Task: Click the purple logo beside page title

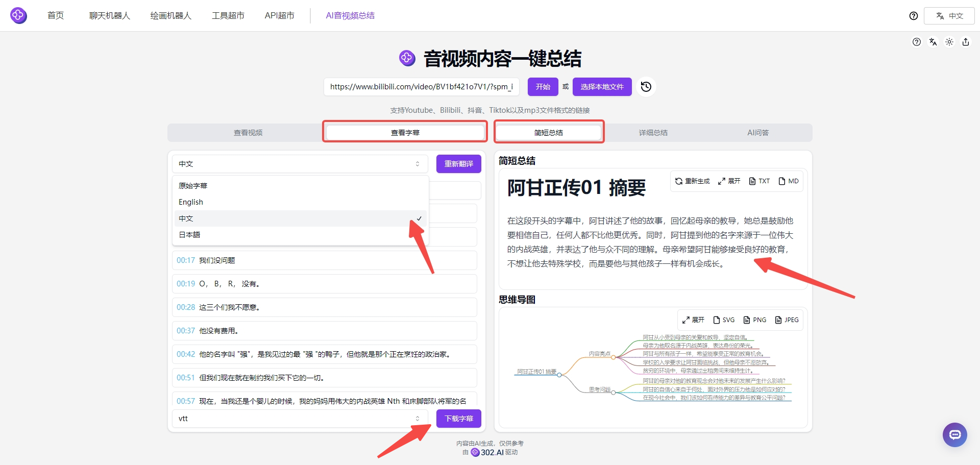Action: 407,58
